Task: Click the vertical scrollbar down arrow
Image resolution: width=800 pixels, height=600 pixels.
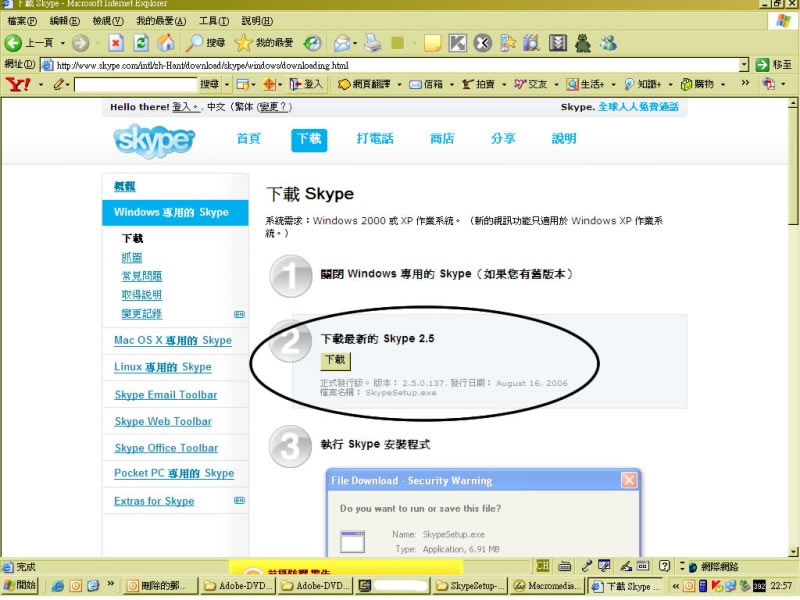Action: [793, 552]
